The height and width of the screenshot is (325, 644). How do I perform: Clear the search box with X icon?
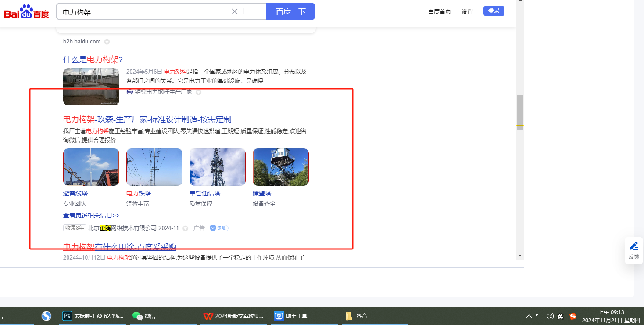[235, 11]
